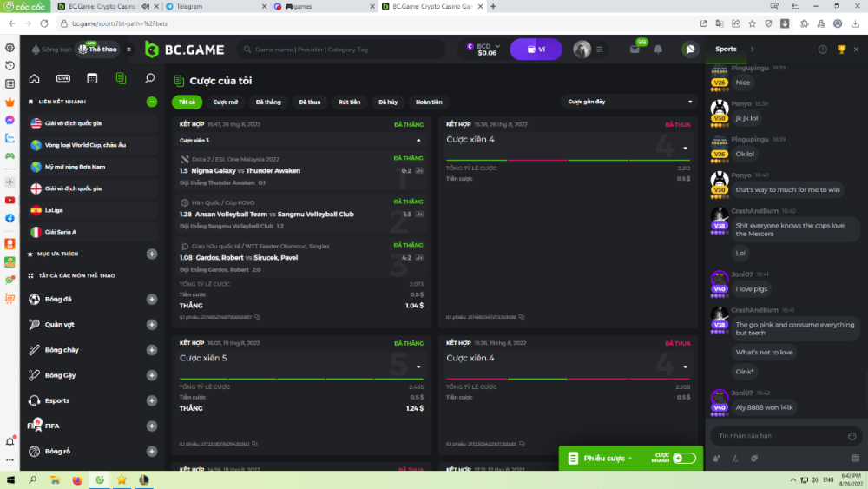Open the Cược gần đây sort dropdown
The width and height of the screenshot is (868, 489).
pyautogui.click(x=628, y=102)
